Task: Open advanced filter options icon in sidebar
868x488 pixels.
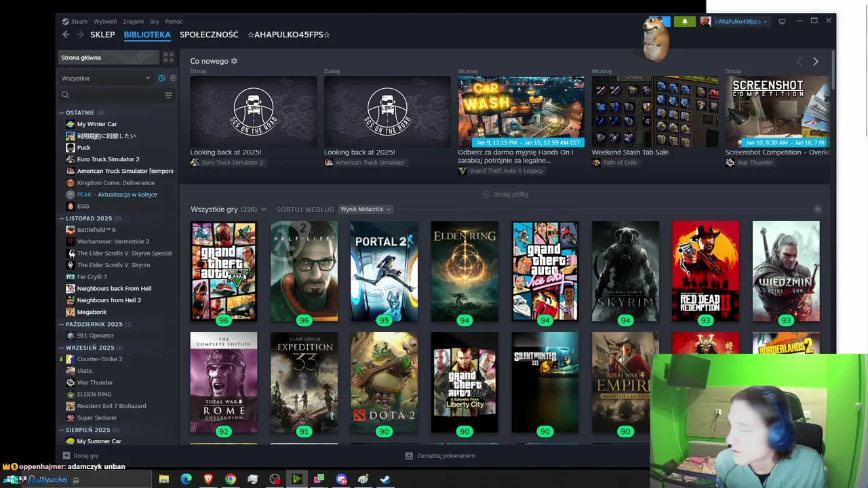Action: [x=168, y=96]
